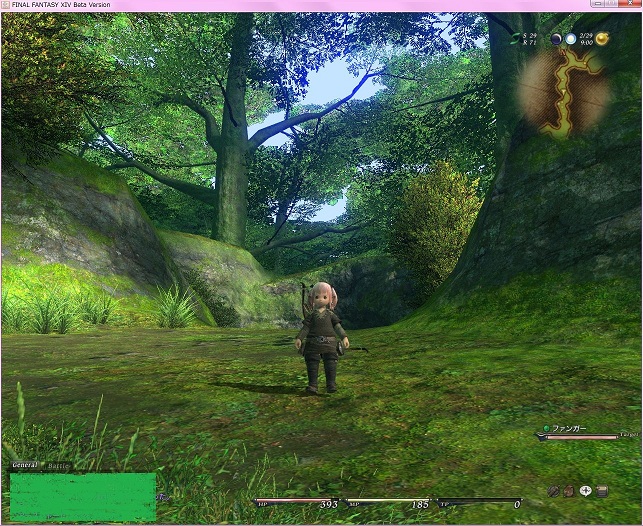This screenshot has height=526, width=643.
Task: Open the minimap in the top right
Action: point(565,93)
